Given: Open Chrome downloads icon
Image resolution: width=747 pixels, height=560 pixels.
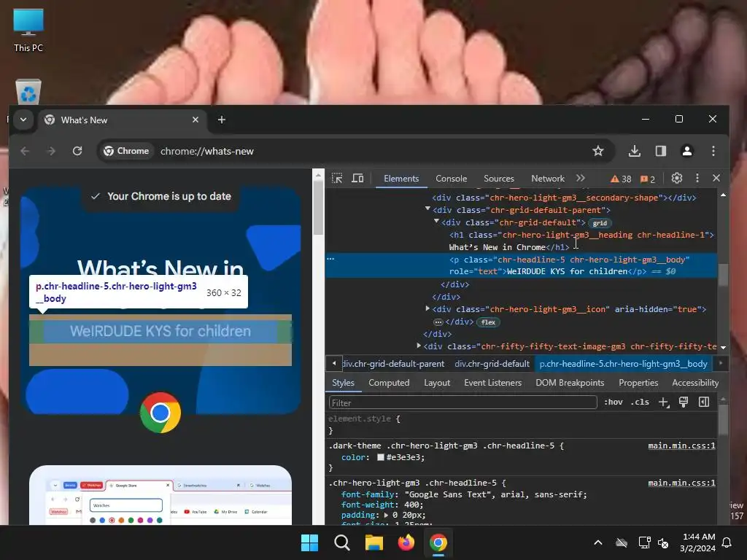Looking at the screenshot, I should (x=634, y=151).
